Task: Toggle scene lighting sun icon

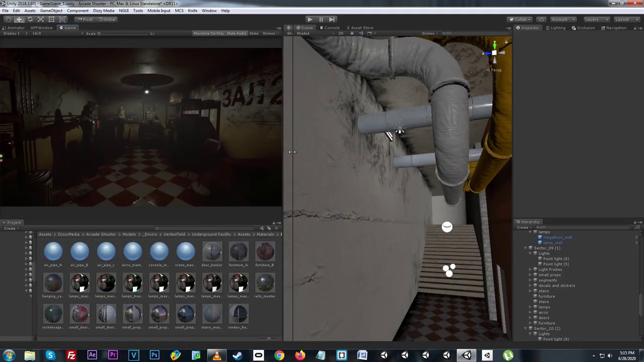Action: pyautogui.click(x=352, y=33)
